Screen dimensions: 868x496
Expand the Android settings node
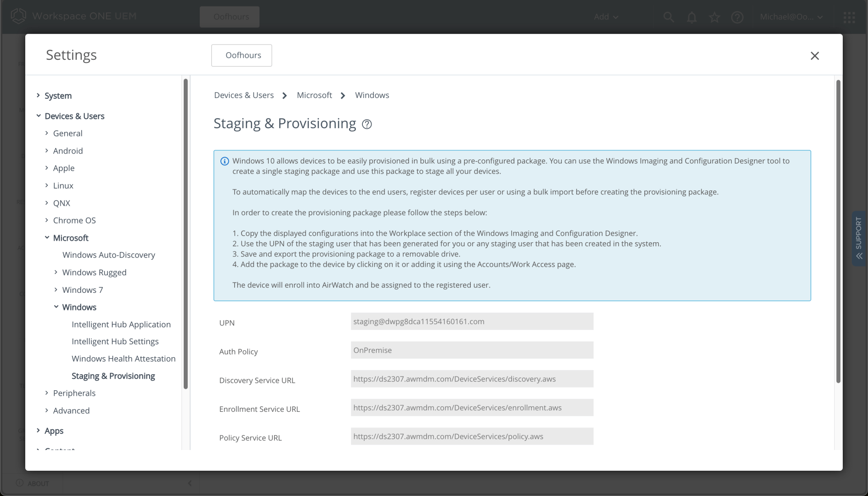(47, 151)
